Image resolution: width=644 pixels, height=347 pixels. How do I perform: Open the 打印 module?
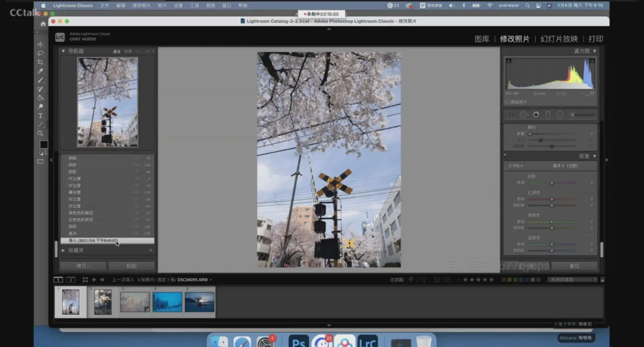click(x=596, y=39)
